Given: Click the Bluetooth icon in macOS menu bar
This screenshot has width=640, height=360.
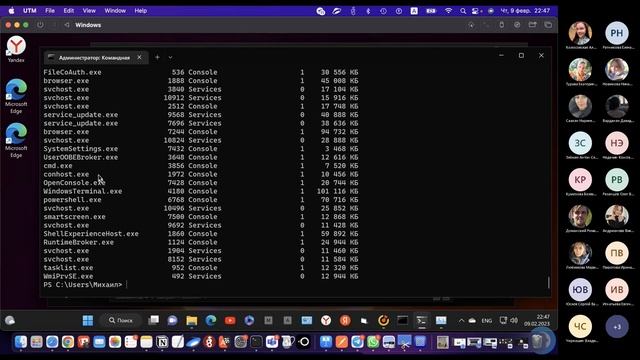Looking at the screenshot, I should 368,11.
